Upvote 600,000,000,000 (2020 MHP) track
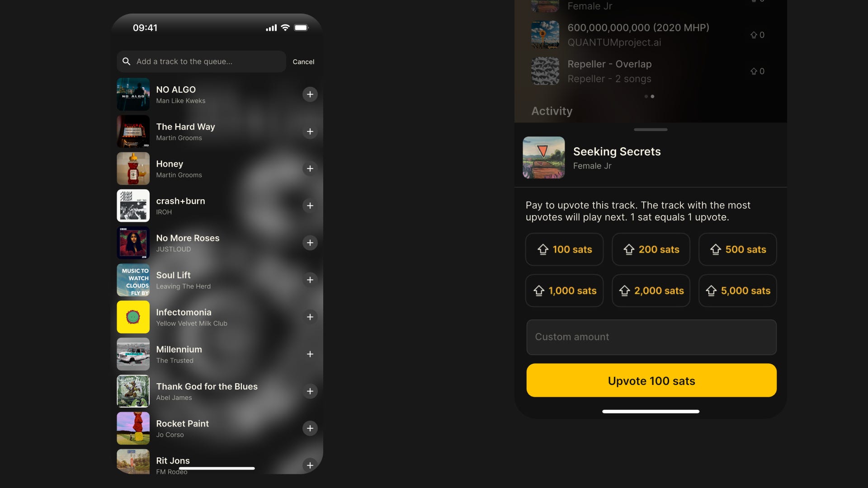 coord(754,35)
